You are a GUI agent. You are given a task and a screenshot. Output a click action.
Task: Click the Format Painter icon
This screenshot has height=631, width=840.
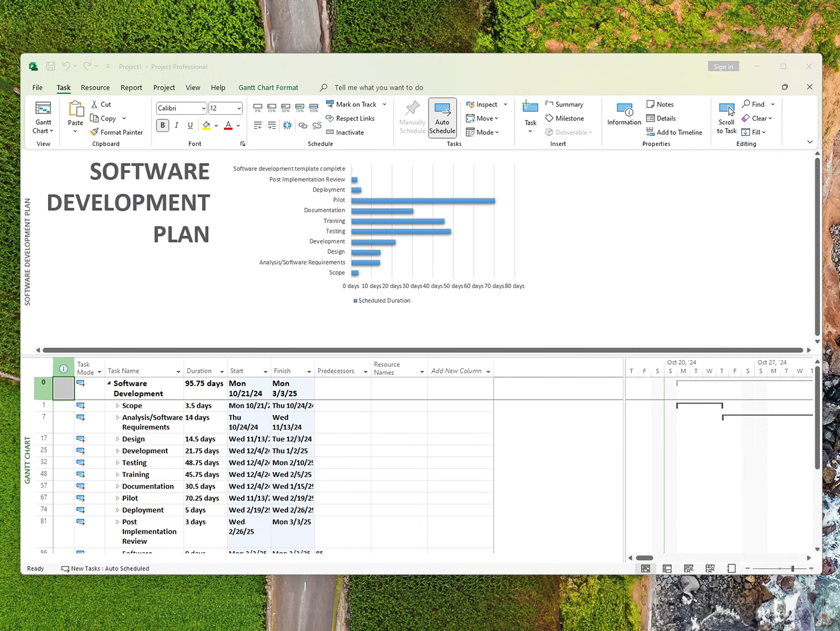click(95, 132)
